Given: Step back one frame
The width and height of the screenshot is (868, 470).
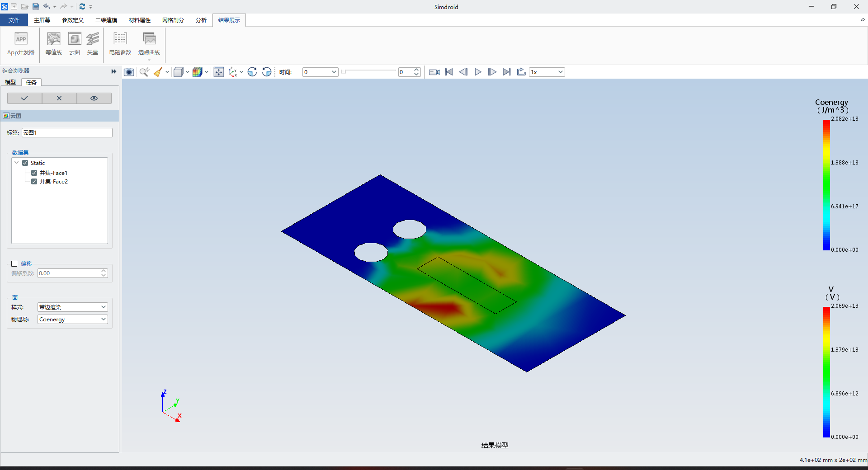Looking at the screenshot, I should [x=463, y=72].
